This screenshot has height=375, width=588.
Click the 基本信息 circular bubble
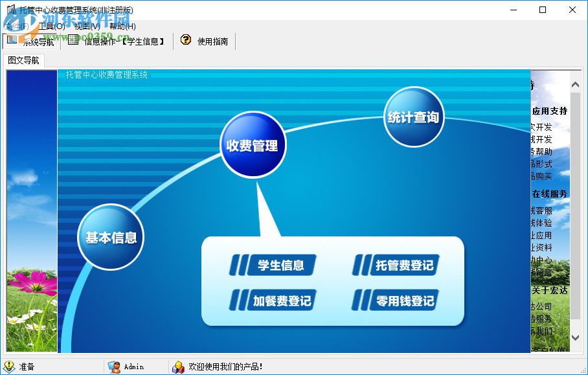110,237
